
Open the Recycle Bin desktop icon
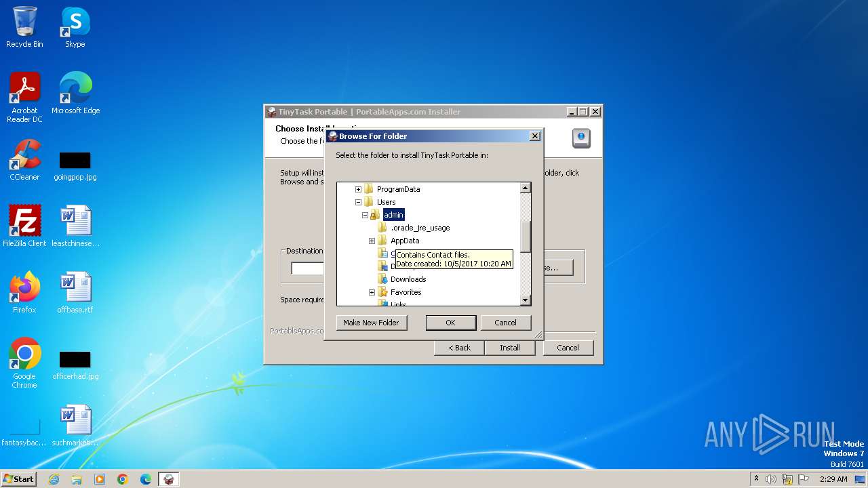coord(24,27)
